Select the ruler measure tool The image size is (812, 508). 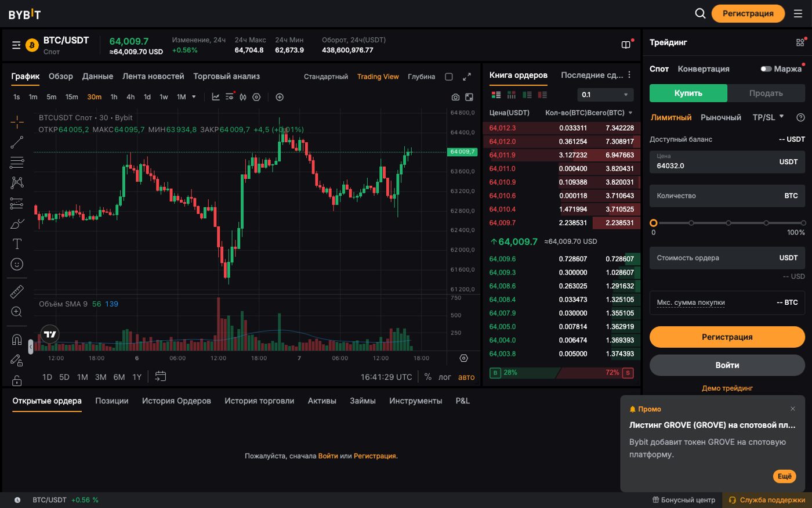point(17,291)
